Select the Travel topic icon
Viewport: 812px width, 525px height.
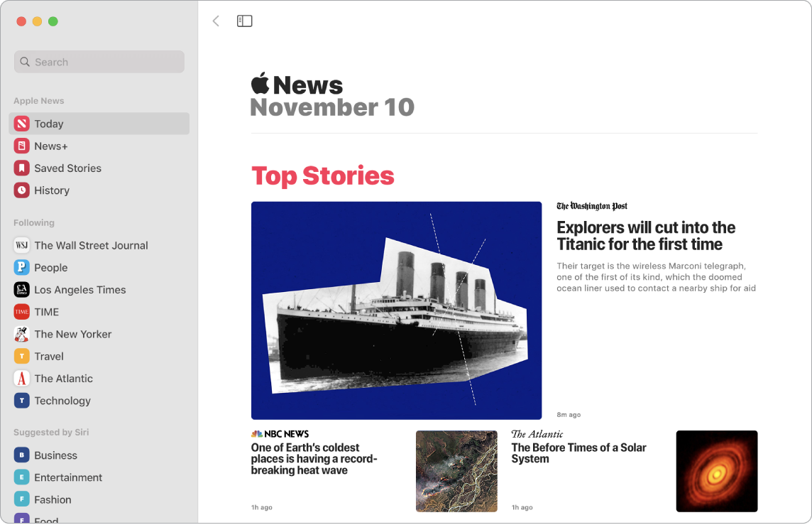pyautogui.click(x=21, y=356)
